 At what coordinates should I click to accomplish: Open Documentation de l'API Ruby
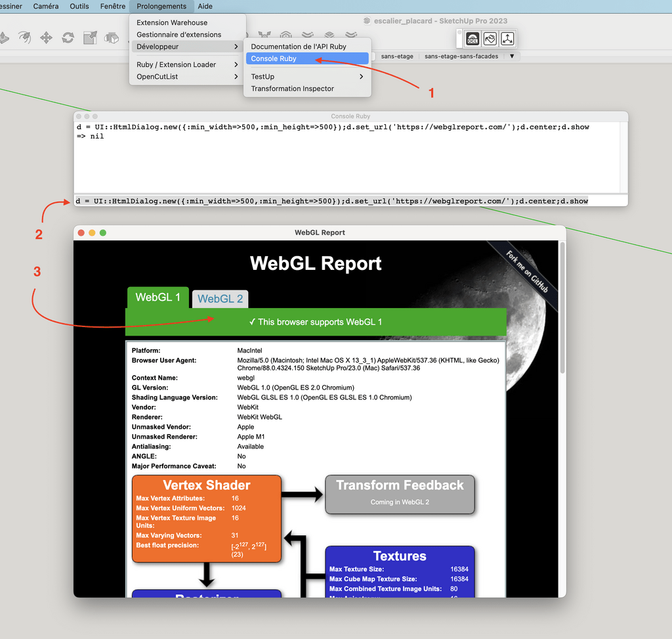(x=307, y=47)
